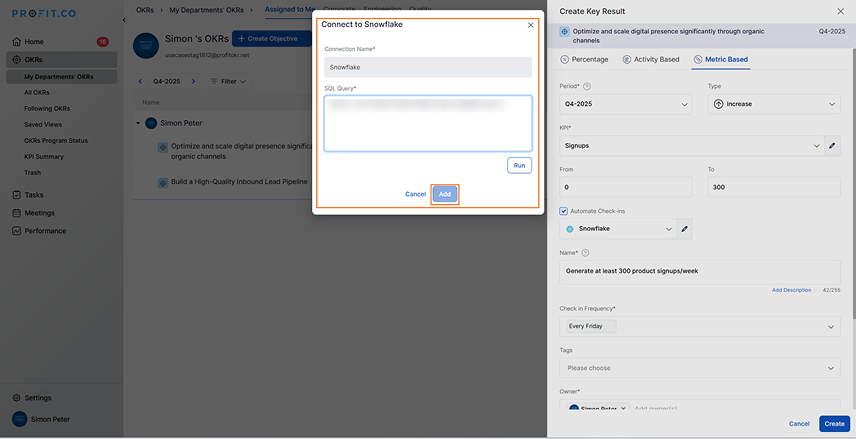Image resolution: width=856 pixels, height=439 pixels.
Task: Click the Add Description link
Action: point(791,290)
